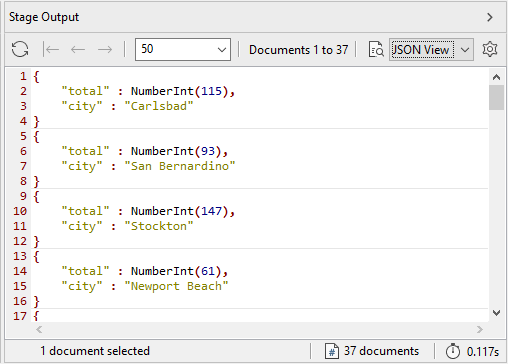Screen dimensions: 508x364
Task: Click the "0.117s" elapsed time text
Action: [x=483, y=352]
